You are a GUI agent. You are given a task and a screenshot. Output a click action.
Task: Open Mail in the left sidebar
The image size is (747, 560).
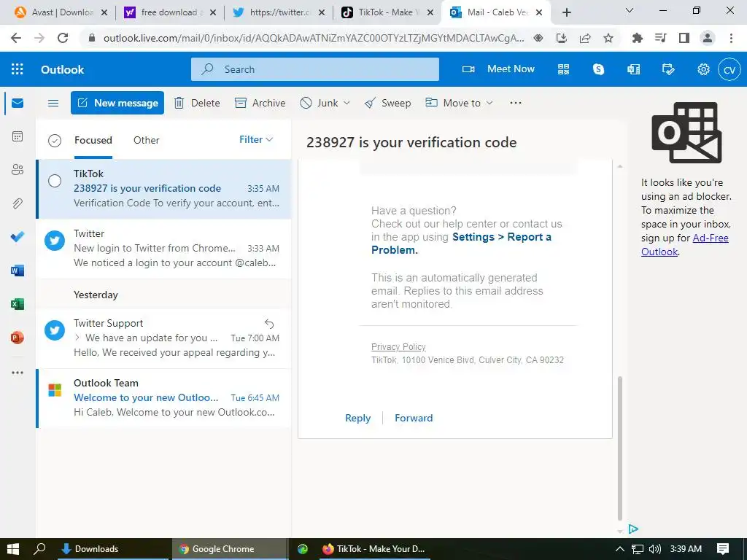tap(18, 103)
